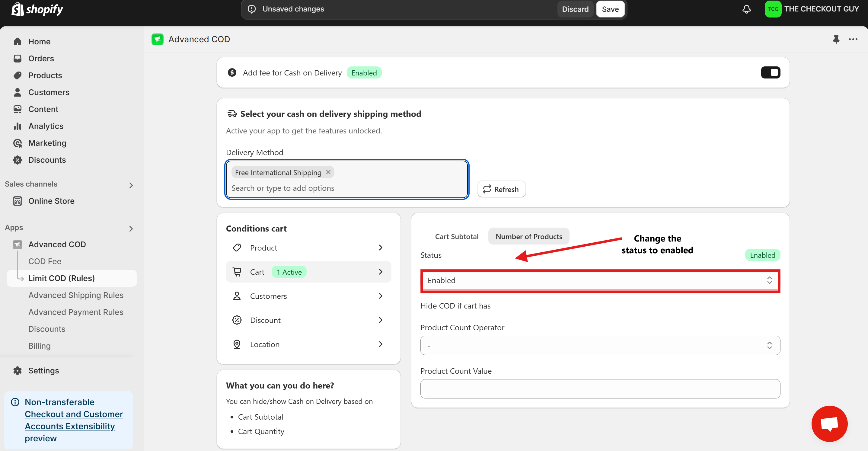Open THE CHECKOUT GUY account menu

(812, 9)
